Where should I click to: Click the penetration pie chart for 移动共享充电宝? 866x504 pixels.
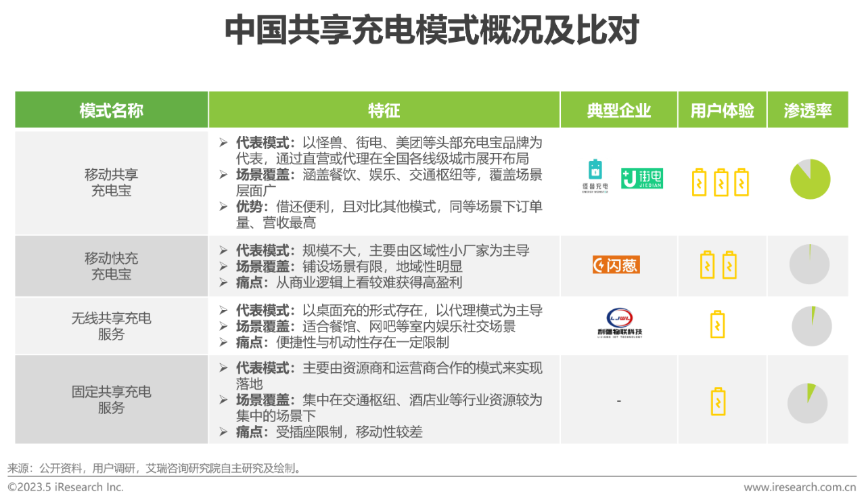point(810,179)
